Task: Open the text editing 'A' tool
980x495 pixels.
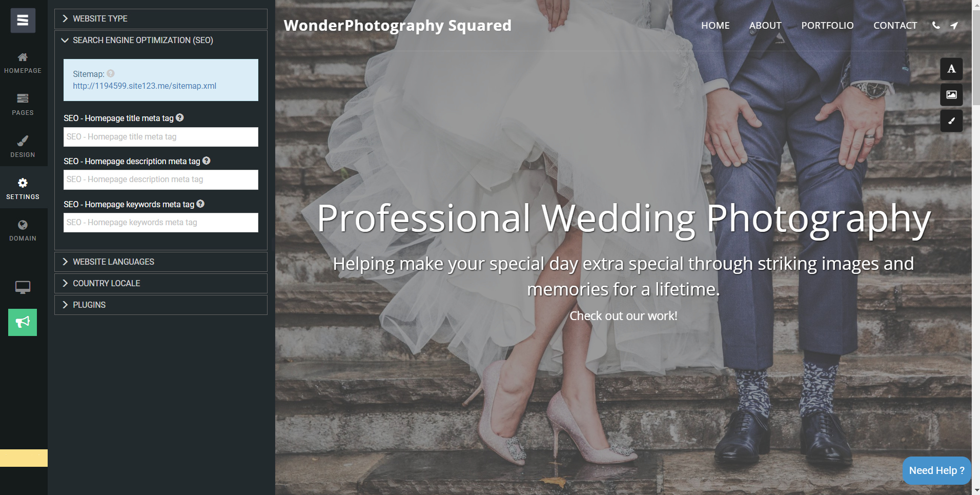Action: tap(951, 69)
